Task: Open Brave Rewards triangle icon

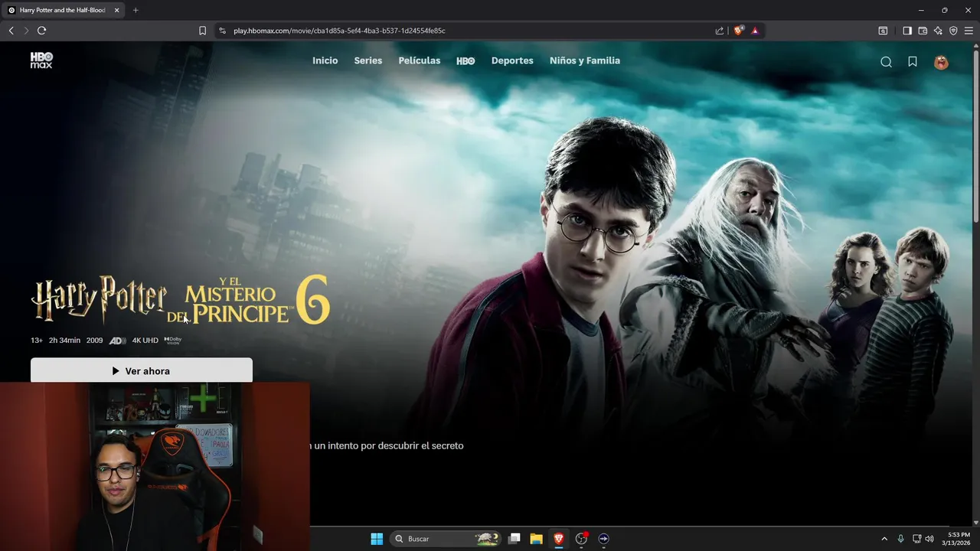Action: (755, 31)
